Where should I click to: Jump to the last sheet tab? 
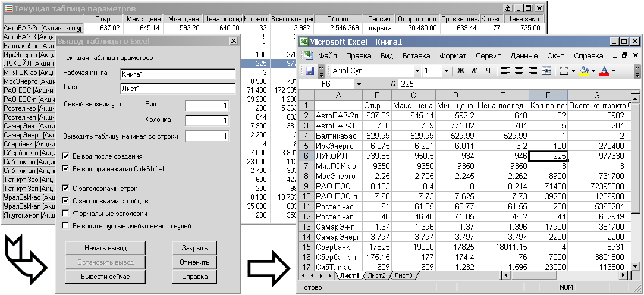(331, 275)
